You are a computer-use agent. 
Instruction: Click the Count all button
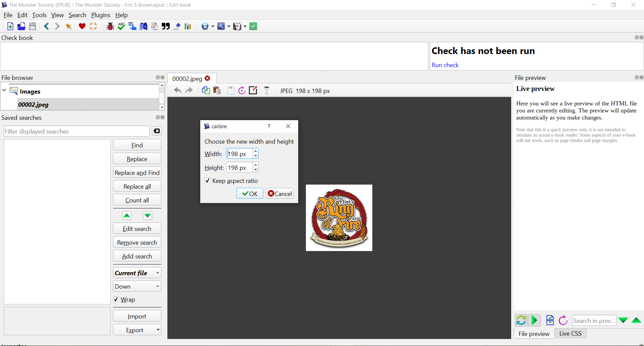click(137, 200)
